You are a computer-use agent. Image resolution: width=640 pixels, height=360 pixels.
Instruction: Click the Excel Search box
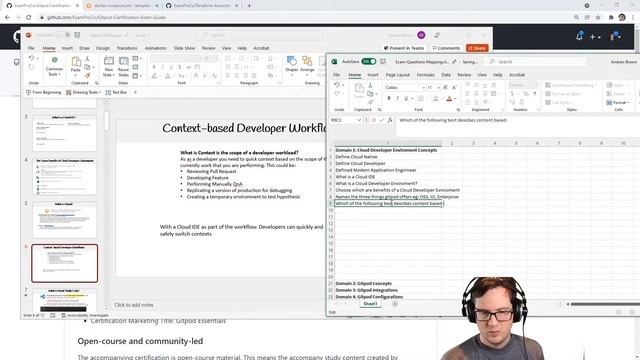[536, 62]
